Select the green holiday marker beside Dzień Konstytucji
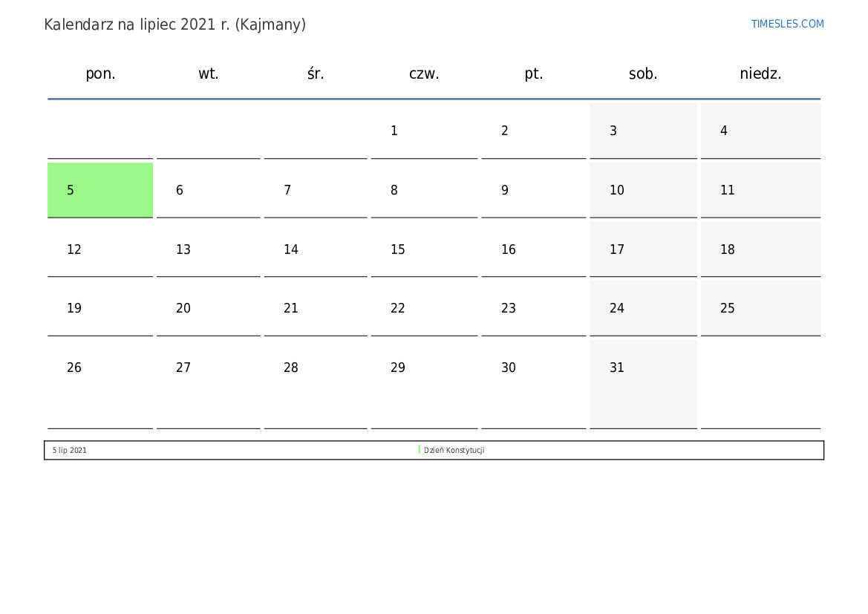Image resolution: width=868 pixels, height=614 pixels. pyautogui.click(x=419, y=450)
